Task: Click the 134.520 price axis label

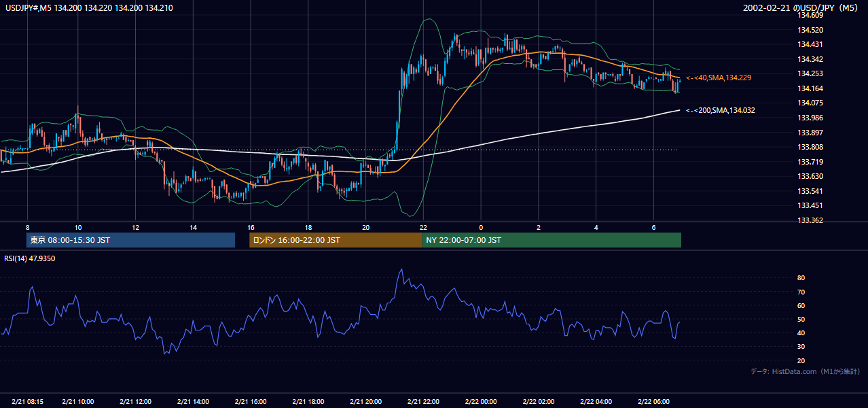Action: pos(810,30)
